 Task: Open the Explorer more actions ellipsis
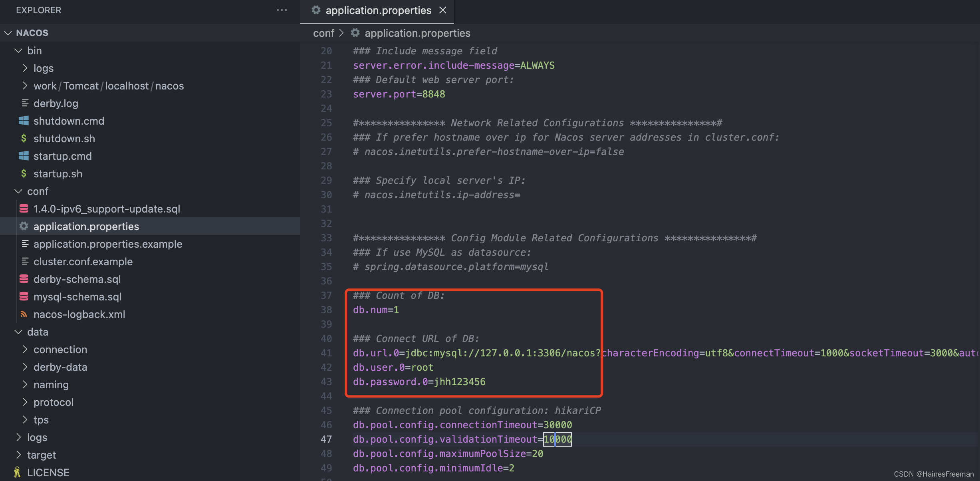(x=282, y=10)
